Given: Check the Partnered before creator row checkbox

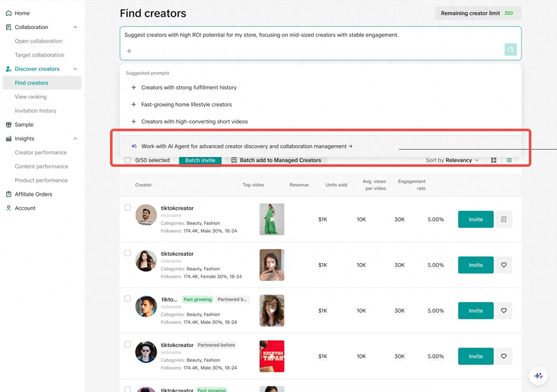Looking at the screenshot, I should click(x=128, y=344).
